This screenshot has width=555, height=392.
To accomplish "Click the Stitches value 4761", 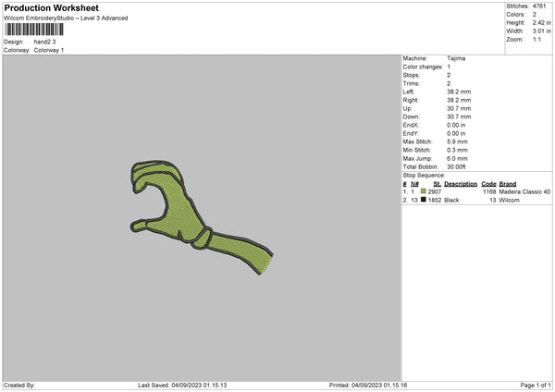I will [539, 6].
